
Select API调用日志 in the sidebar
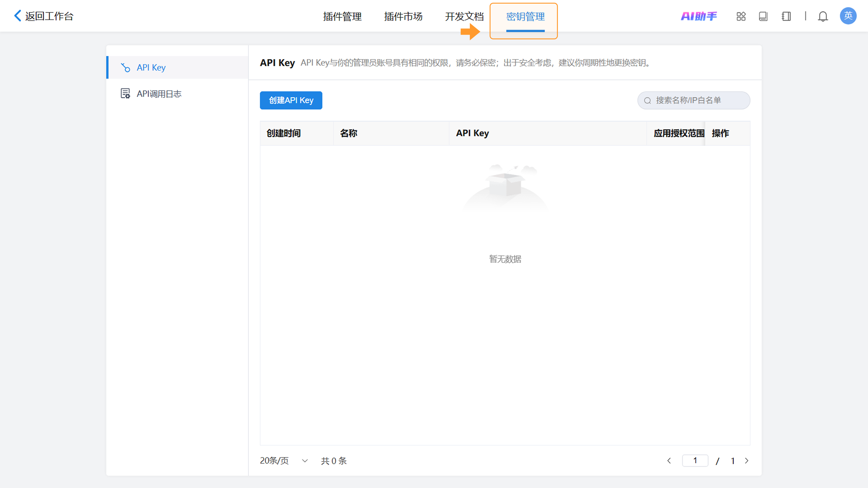[178, 93]
